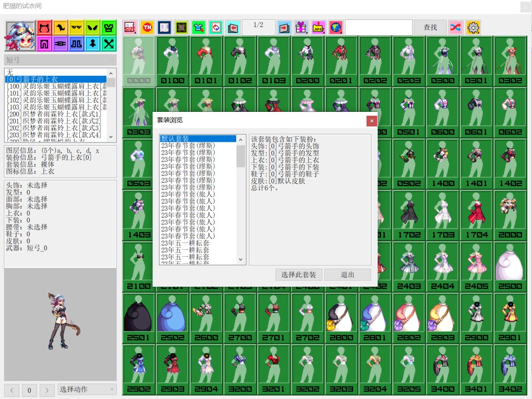Select the crossed weapons category icon
The height and width of the screenshot is (399, 532).
click(x=109, y=44)
